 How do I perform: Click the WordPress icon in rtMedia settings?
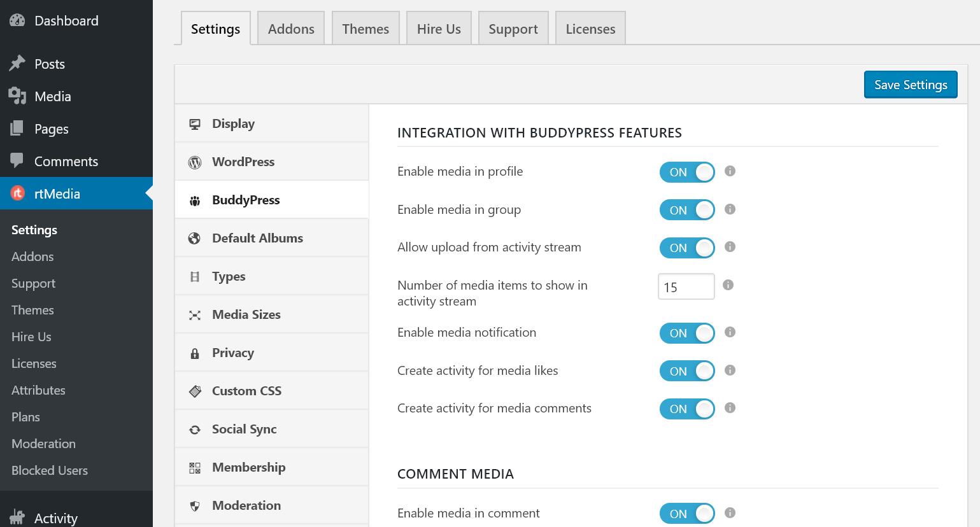[x=196, y=161]
